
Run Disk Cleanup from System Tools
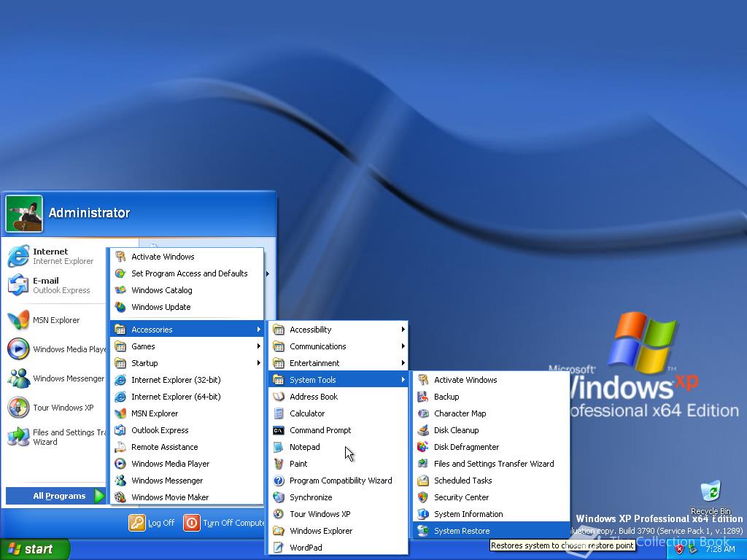pyautogui.click(x=455, y=430)
